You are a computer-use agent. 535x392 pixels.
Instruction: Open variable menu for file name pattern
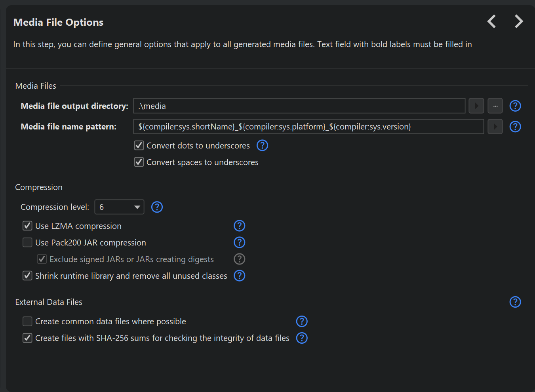pyautogui.click(x=495, y=127)
